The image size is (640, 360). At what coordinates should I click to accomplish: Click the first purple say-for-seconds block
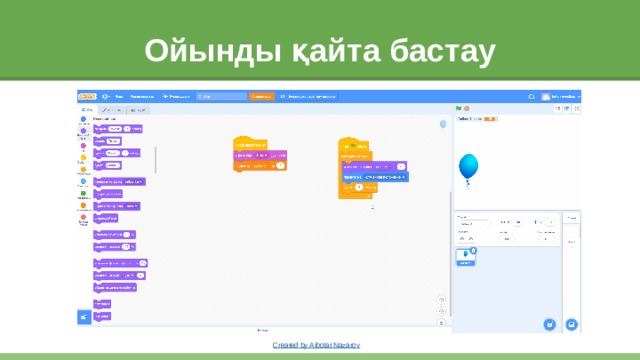pos(118,129)
